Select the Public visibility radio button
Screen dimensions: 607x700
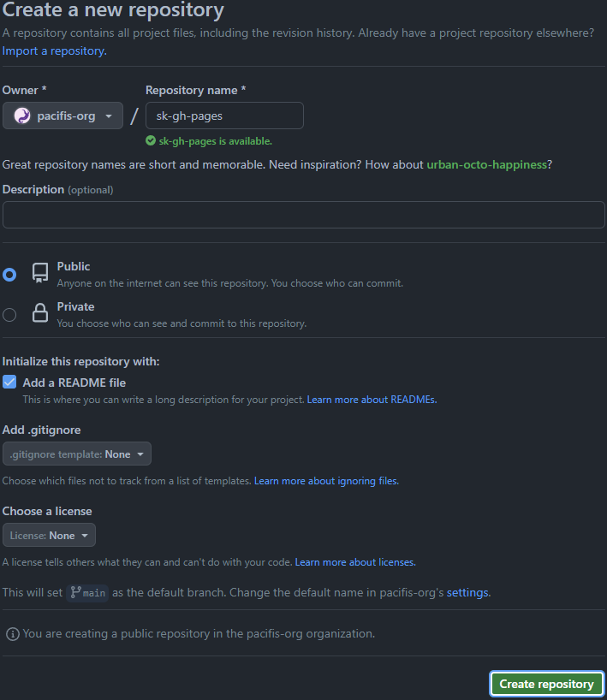9,275
